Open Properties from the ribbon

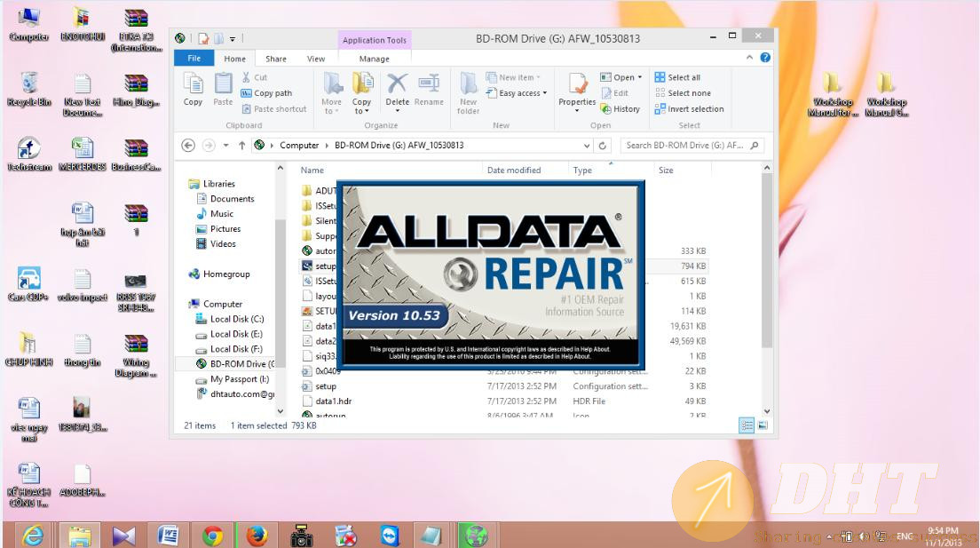coord(576,90)
